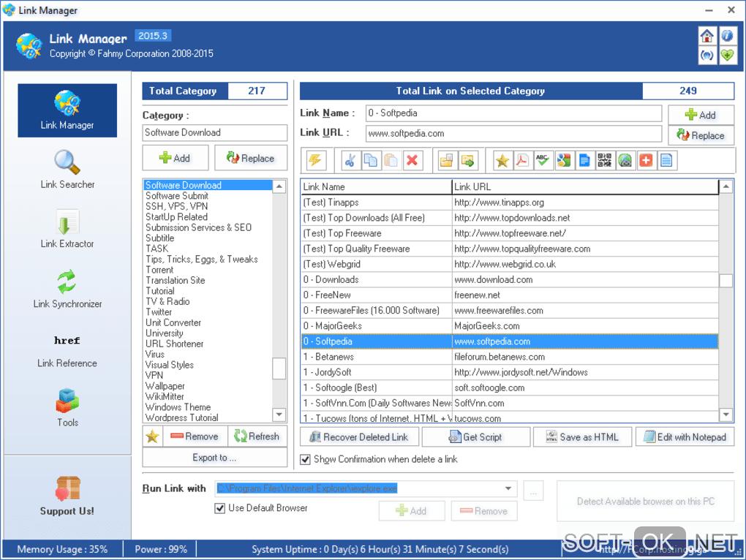Image resolution: width=746 pixels, height=560 pixels.
Task: Open the Run Link with browser dropdown
Action: pyautogui.click(x=508, y=488)
